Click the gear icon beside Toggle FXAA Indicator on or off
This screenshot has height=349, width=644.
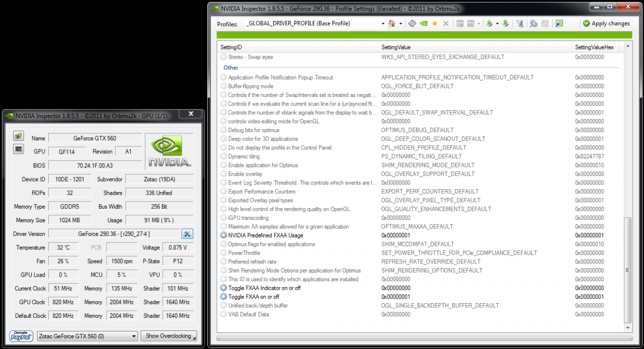point(223,288)
